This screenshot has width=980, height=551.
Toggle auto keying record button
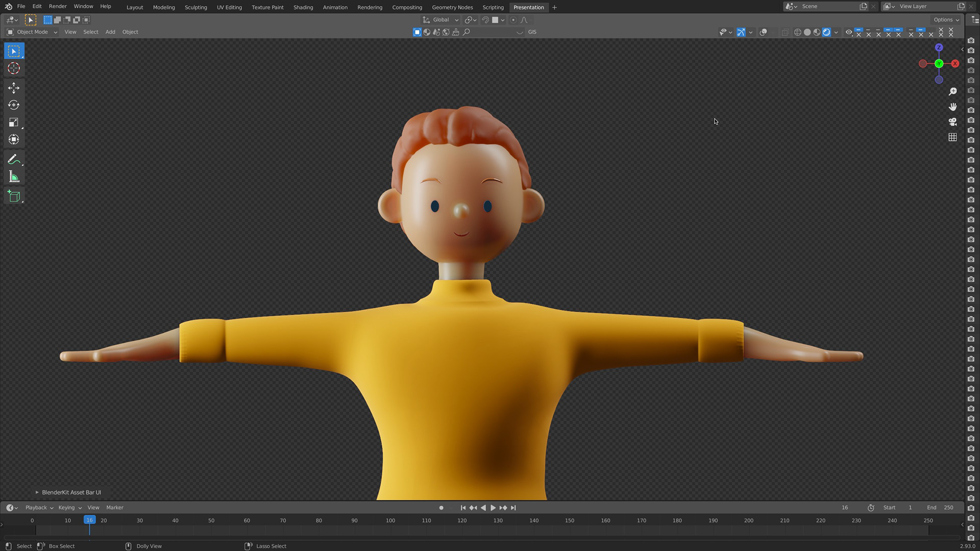click(x=441, y=508)
